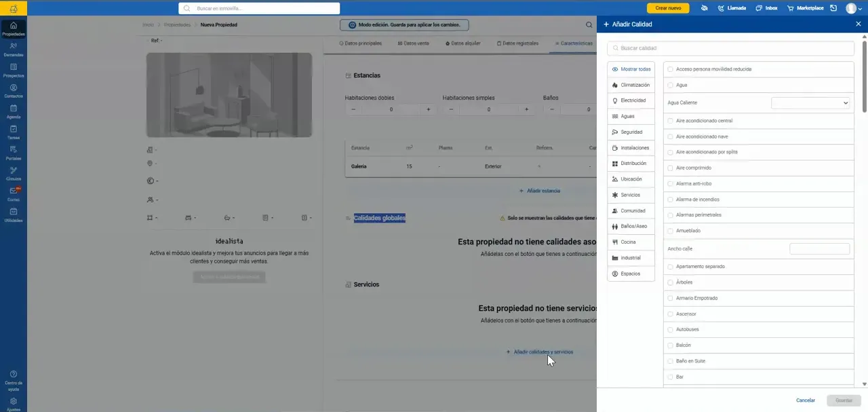The width and height of the screenshot is (868, 412).
Task: Check the Amueblado option
Action: 671,231
